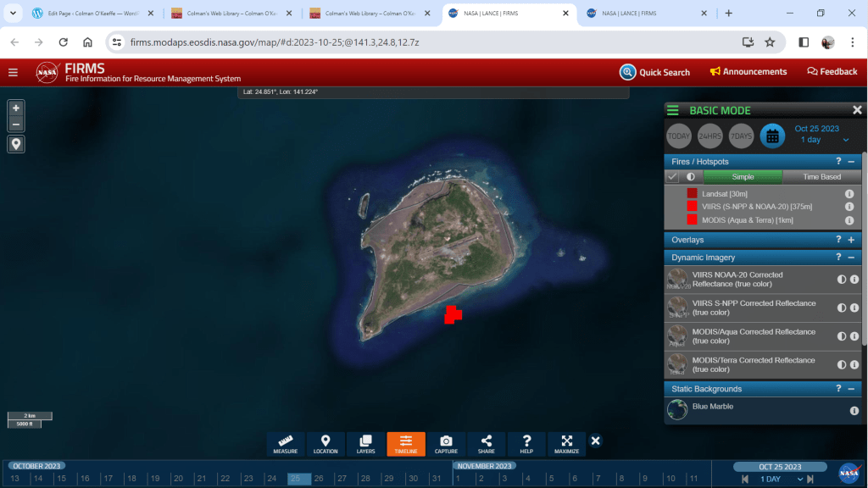868x488 pixels.
Task: Open the Location tool
Action: coord(325,444)
